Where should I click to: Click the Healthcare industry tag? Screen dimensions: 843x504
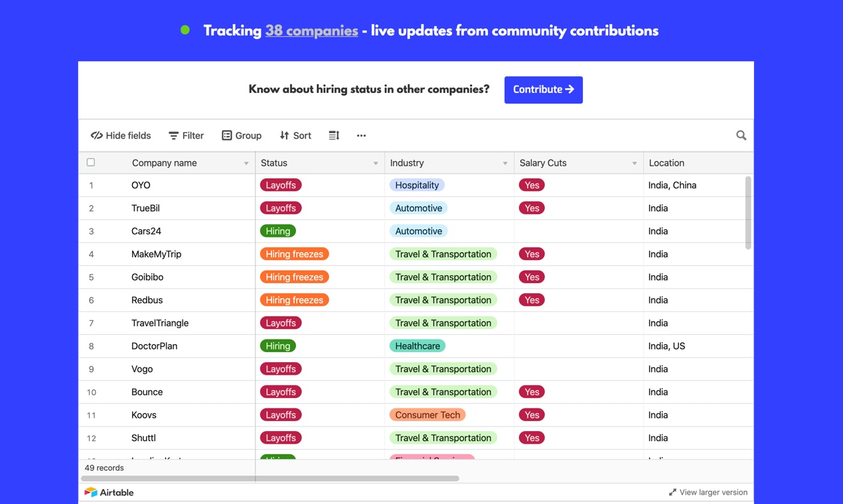pos(418,346)
